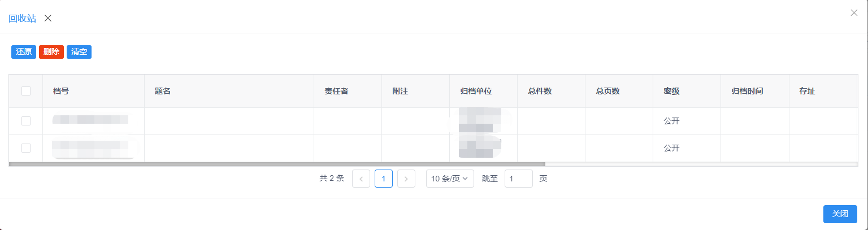Go to next page with right arrow

tap(406, 179)
